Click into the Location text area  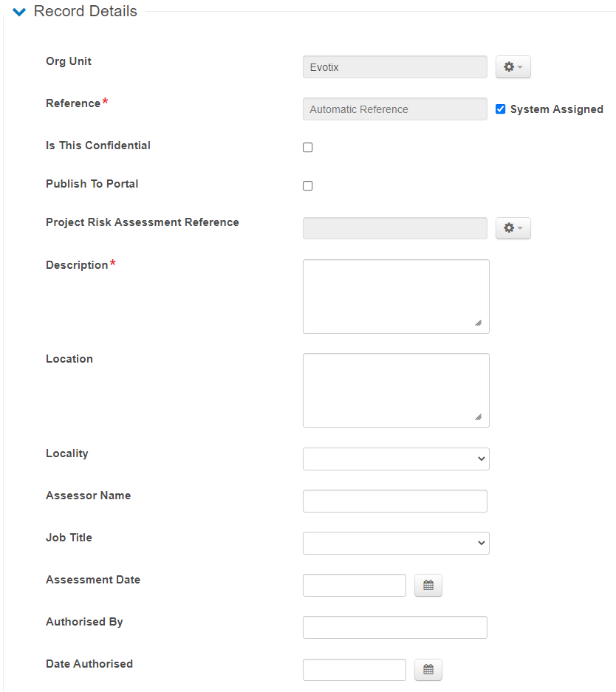(396, 390)
